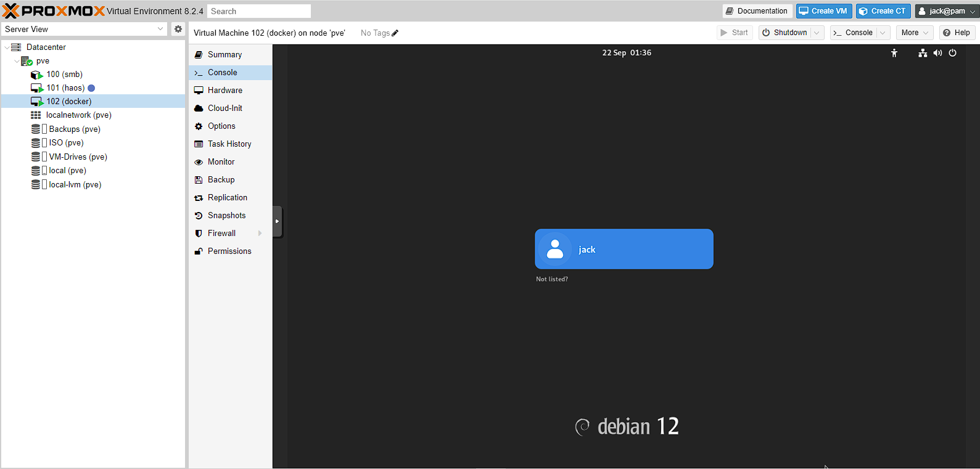
Task: Go to the Hardware section
Action: 231,91
